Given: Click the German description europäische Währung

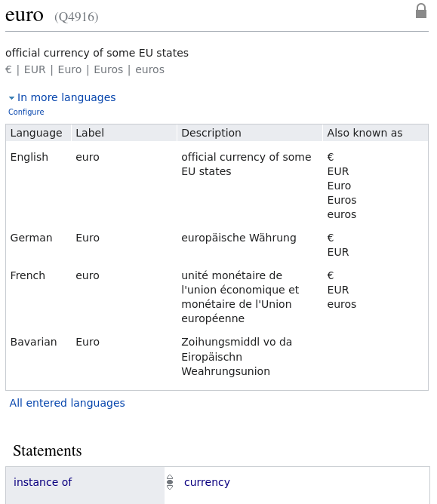Looking at the screenshot, I should click(239, 238).
